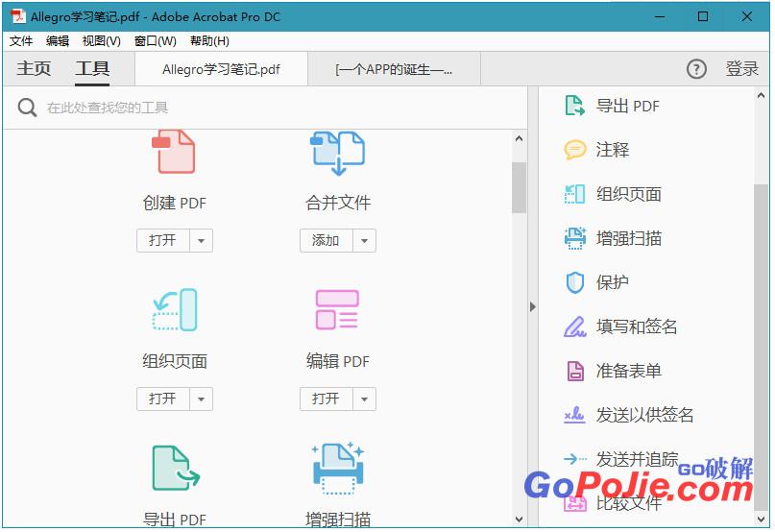Click the Acrobat app icon in the title bar
This screenshot has height=532, width=775.
coord(19,16)
